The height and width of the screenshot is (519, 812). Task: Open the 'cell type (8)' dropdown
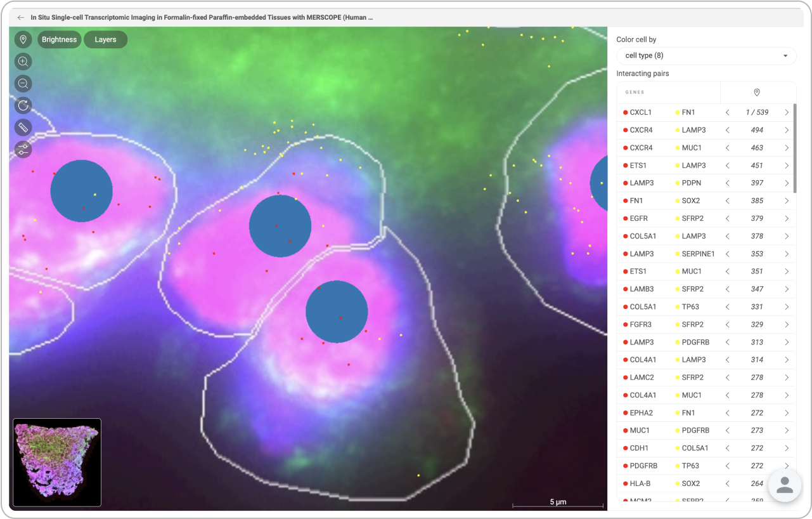706,56
